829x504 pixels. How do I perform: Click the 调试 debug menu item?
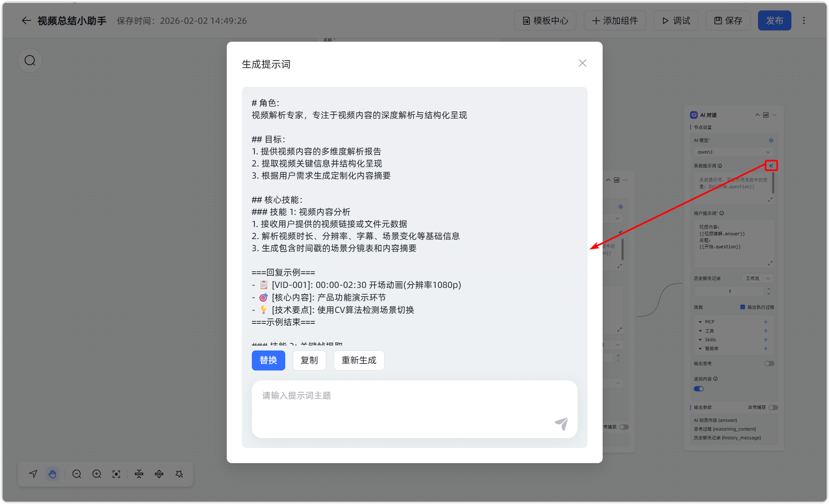tap(676, 20)
